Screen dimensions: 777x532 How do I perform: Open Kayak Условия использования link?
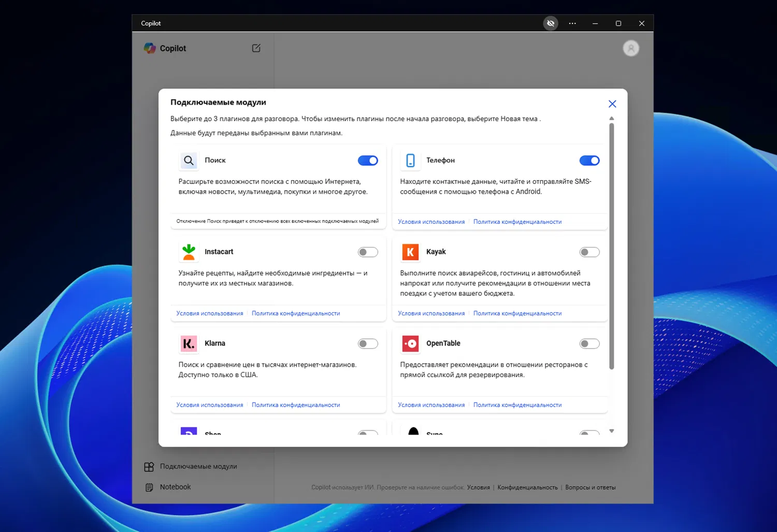pos(431,313)
